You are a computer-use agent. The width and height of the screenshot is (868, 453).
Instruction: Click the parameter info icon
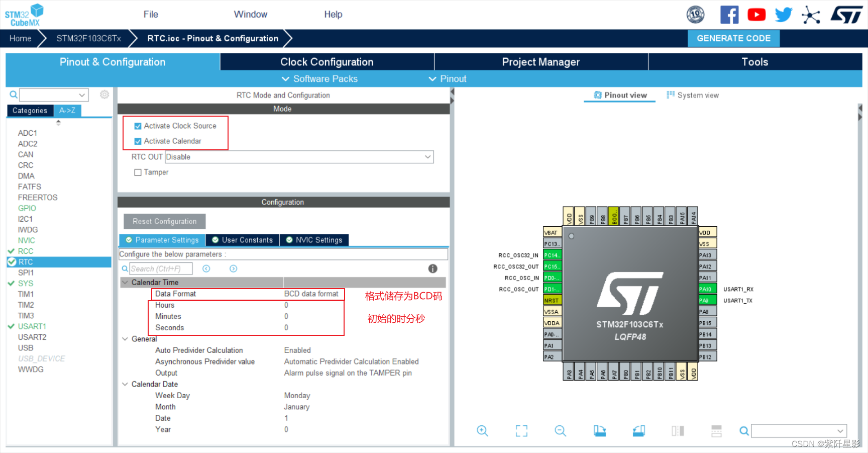tap(432, 268)
